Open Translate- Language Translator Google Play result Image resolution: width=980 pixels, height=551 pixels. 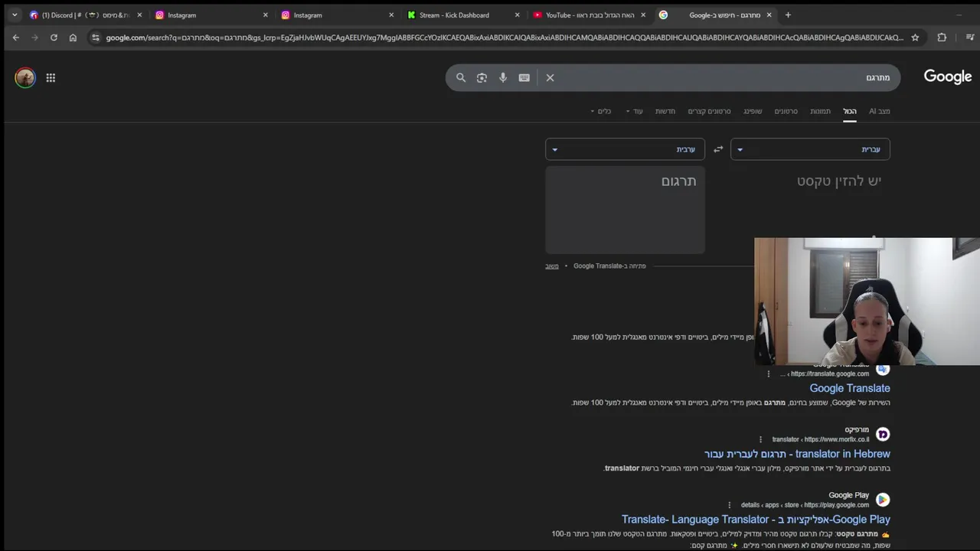click(x=756, y=520)
